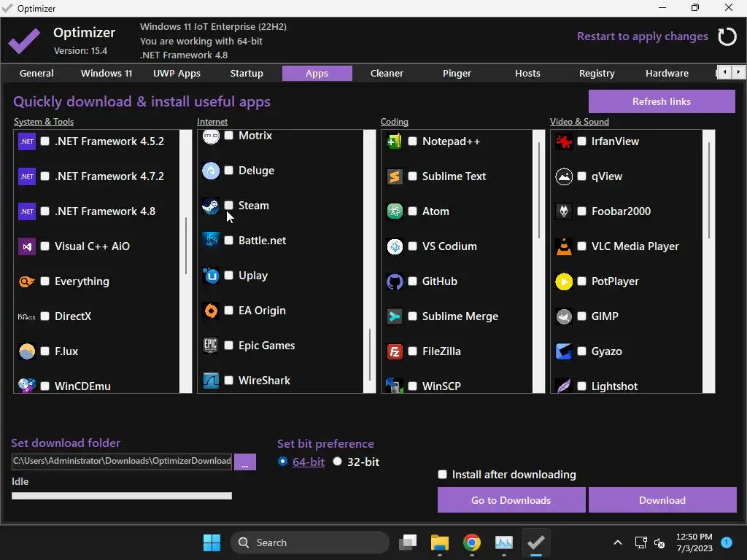Open the Registry tab
Image resolution: width=747 pixels, height=560 pixels.
coord(597,74)
